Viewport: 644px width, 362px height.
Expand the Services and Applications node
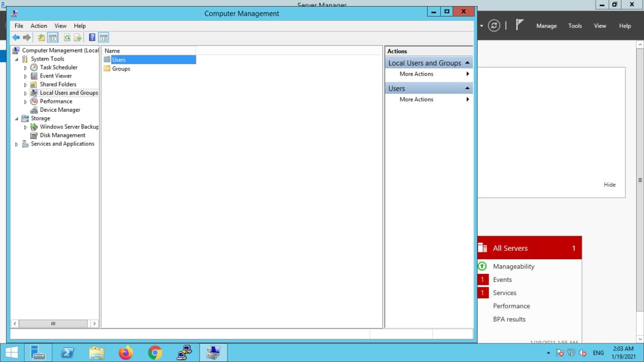point(17,144)
